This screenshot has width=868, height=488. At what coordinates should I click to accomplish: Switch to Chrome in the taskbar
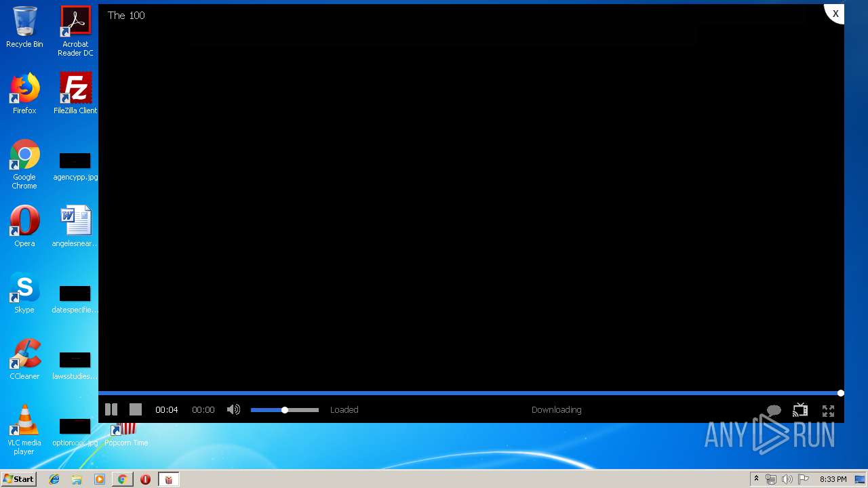[x=122, y=479]
